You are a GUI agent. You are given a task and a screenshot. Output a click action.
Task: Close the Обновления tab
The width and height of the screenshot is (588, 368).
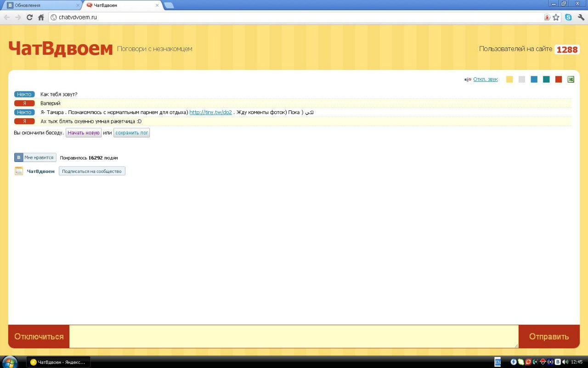(78, 6)
